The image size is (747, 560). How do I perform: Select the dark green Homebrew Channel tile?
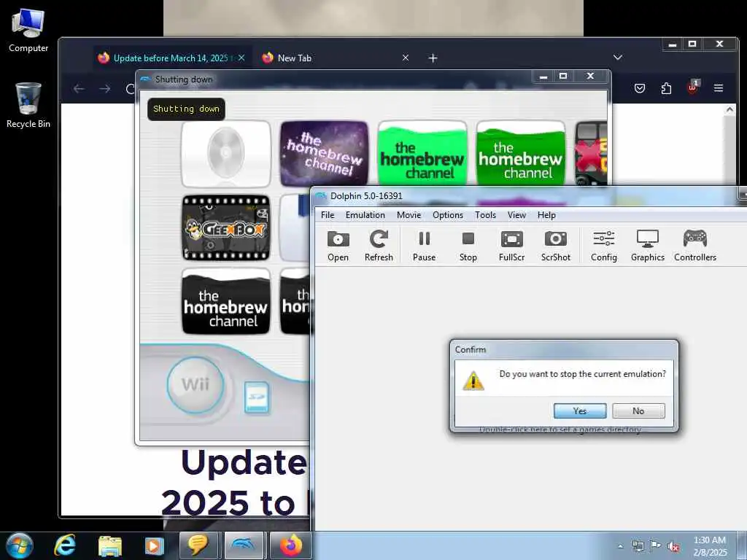(521, 154)
